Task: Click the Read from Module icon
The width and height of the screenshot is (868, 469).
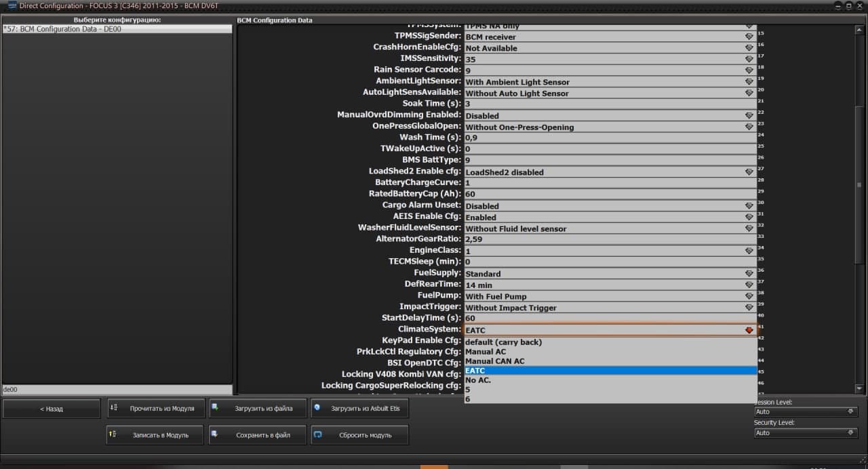Action: tap(114, 408)
